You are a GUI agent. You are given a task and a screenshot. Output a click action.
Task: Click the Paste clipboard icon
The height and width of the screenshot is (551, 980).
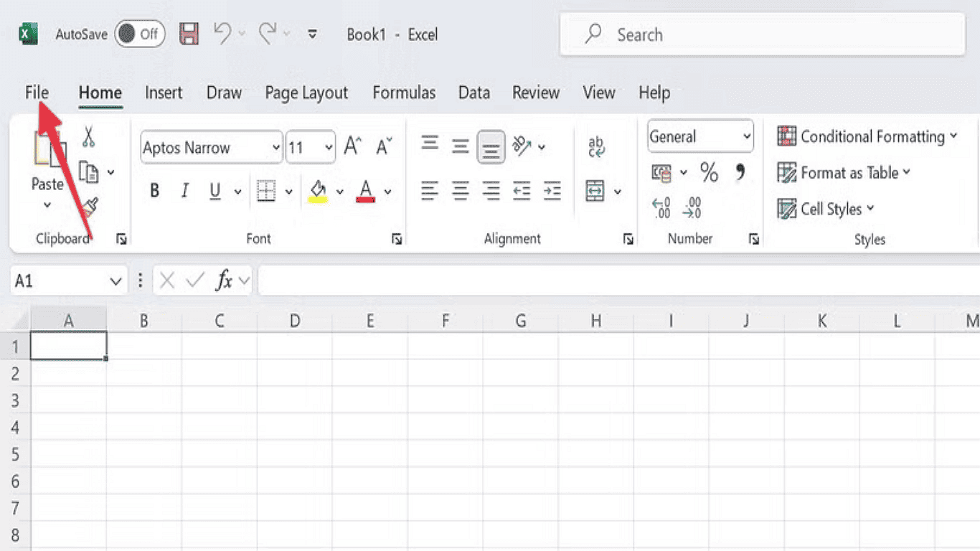point(50,149)
